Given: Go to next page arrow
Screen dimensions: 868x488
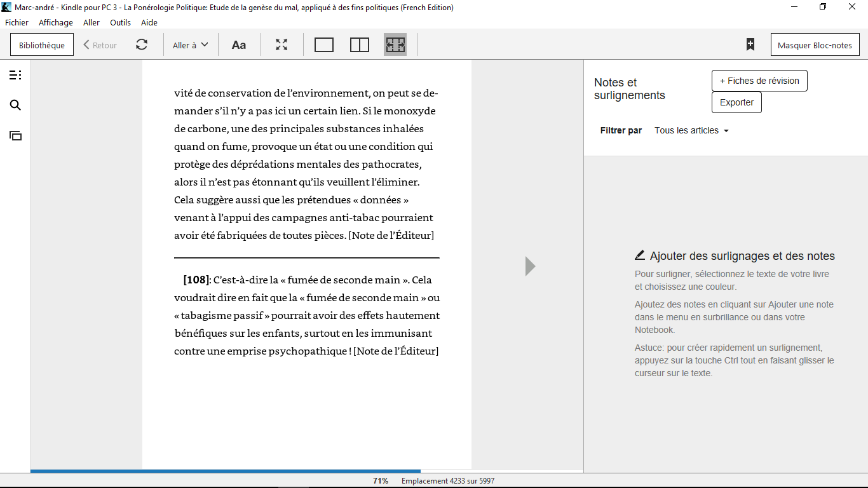Looking at the screenshot, I should coord(530,266).
